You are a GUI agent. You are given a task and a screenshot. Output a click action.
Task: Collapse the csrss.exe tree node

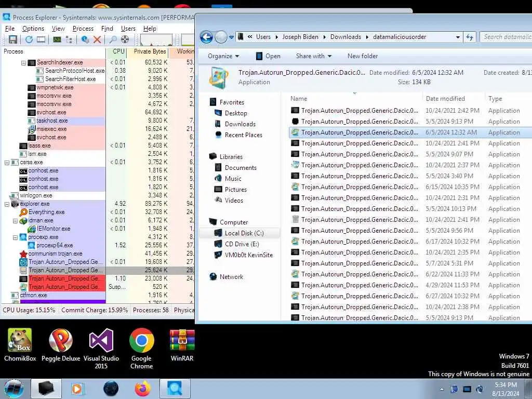(7, 163)
